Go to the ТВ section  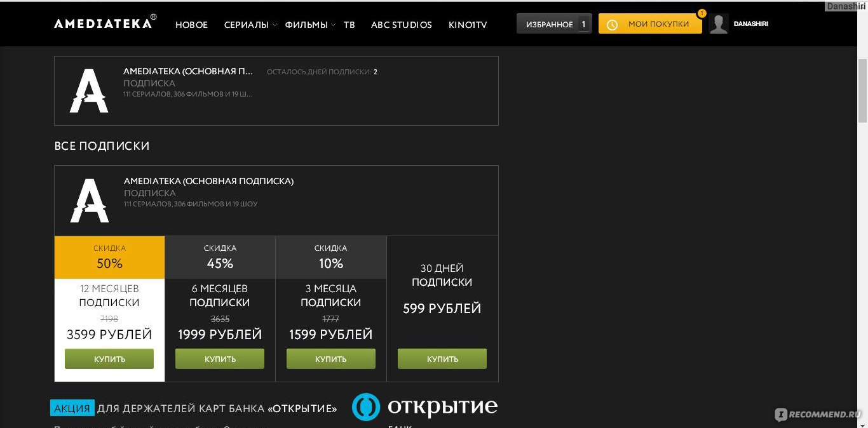coord(349,25)
